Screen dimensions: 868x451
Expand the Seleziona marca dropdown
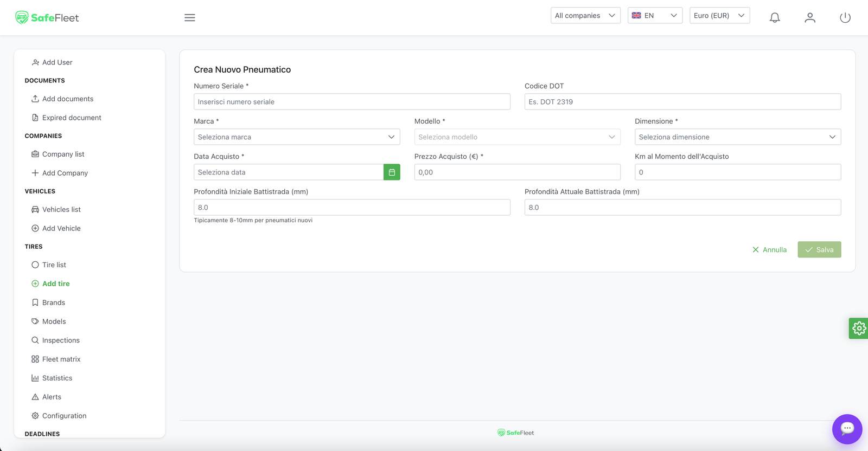tap(297, 137)
